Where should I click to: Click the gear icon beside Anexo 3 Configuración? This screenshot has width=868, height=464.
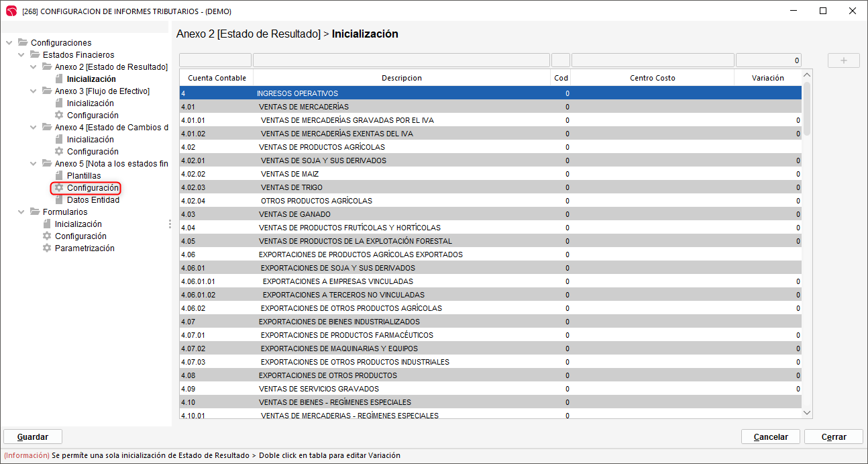point(59,115)
